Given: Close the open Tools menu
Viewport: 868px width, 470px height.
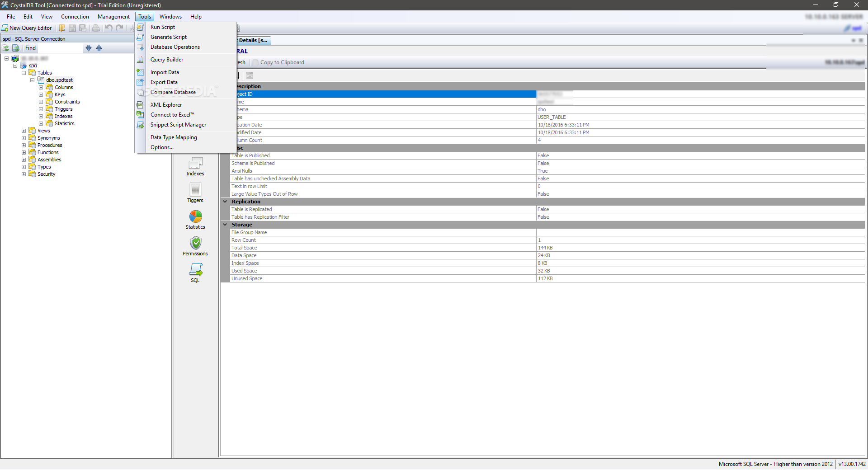Looking at the screenshot, I should [x=145, y=17].
